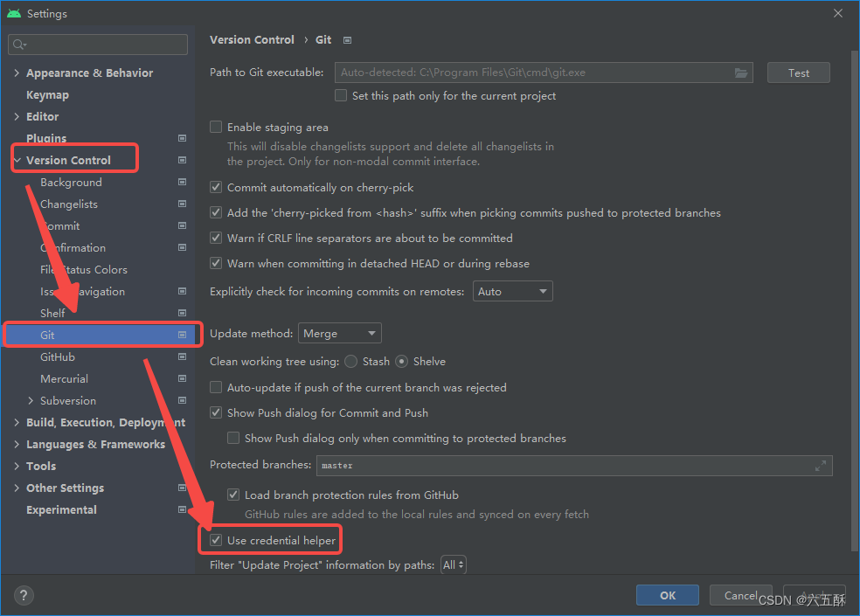
Task: Uncheck Use credential helper
Action: pyautogui.click(x=215, y=540)
